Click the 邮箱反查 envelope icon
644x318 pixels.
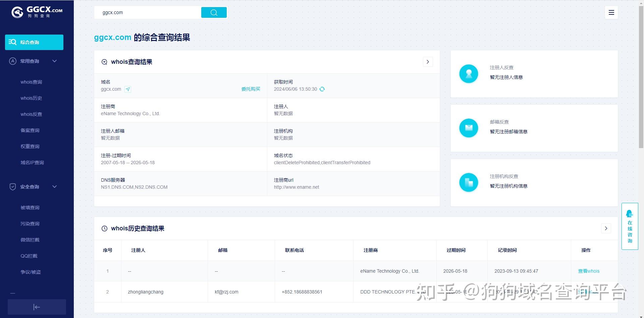pos(469,128)
